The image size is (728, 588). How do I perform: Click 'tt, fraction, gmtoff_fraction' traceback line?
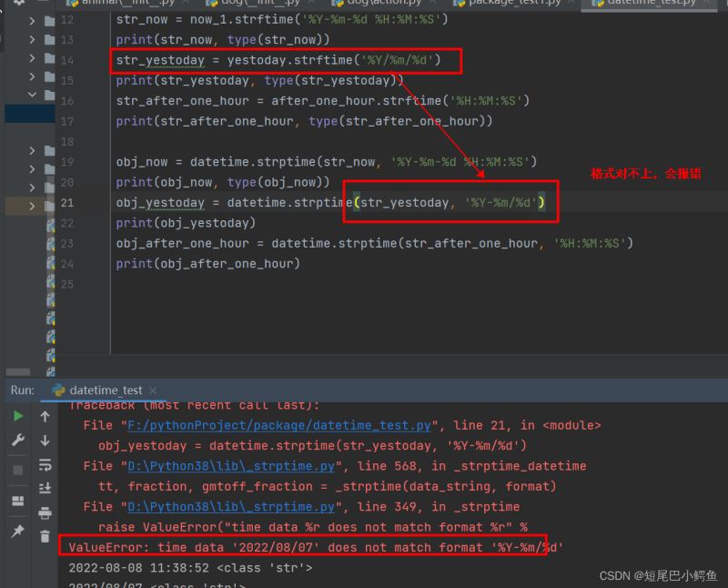(327, 487)
